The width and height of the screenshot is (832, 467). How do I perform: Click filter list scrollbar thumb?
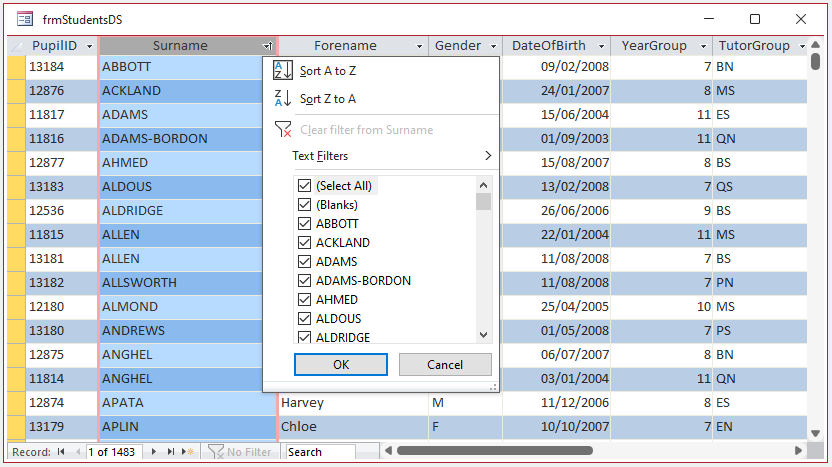(x=483, y=202)
